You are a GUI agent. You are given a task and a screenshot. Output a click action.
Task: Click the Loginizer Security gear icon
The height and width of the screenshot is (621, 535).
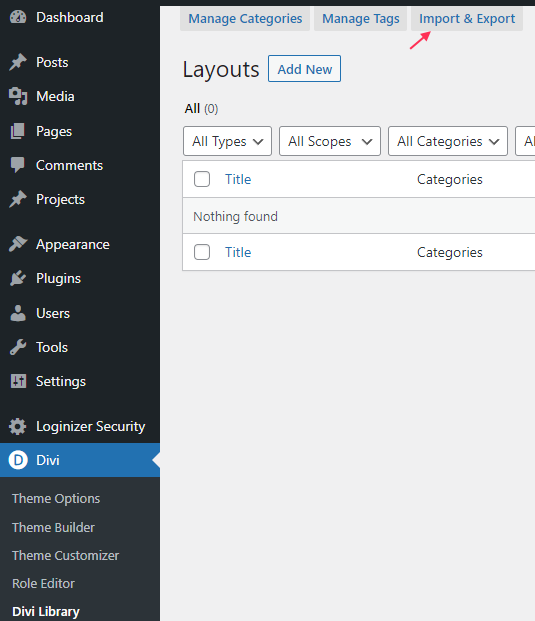(x=18, y=427)
